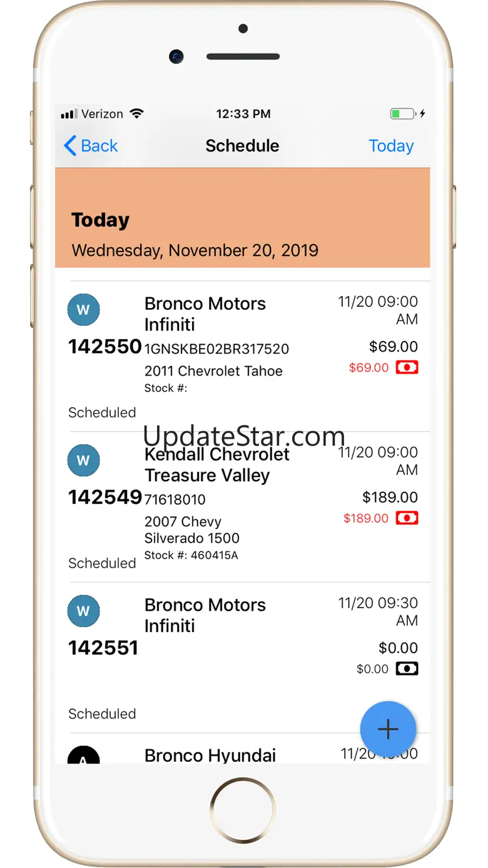Tap the blue plus add button
The image size is (488, 868).
coord(388,729)
